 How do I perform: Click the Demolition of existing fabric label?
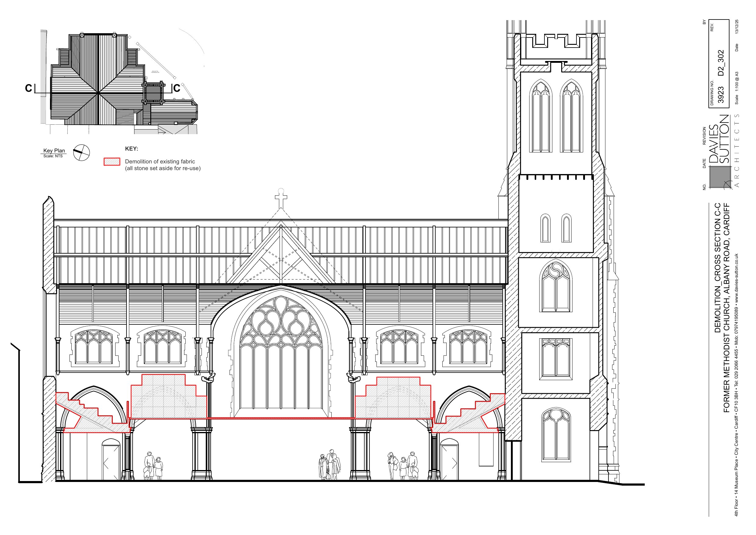tap(160, 162)
